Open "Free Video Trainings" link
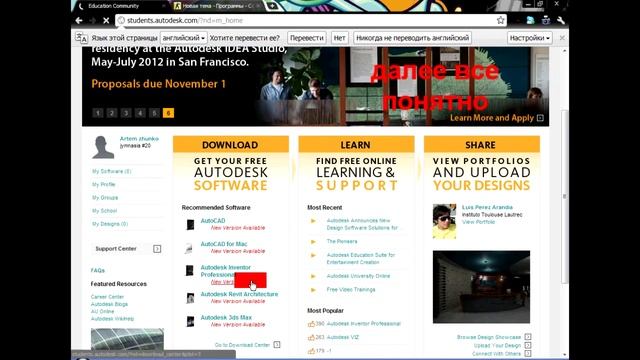This screenshot has height=360, width=640. tap(351, 290)
